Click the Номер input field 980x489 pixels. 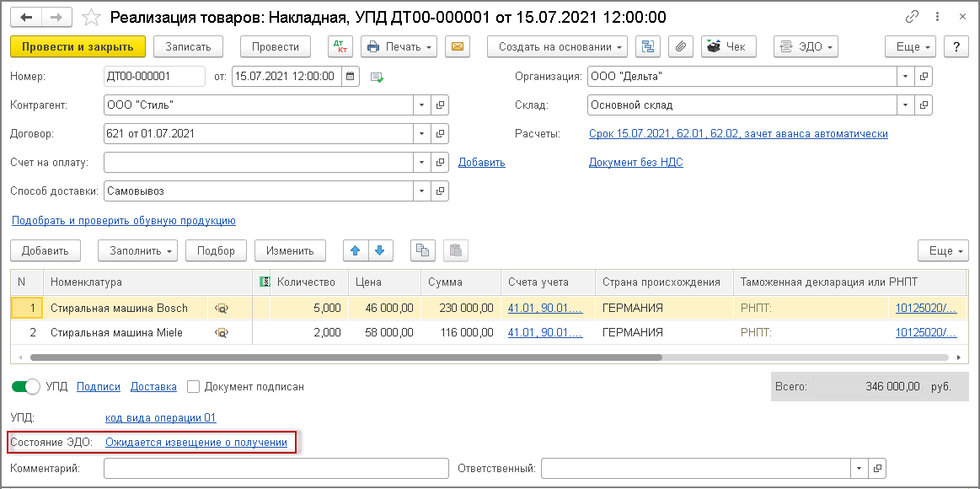pyautogui.click(x=154, y=76)
